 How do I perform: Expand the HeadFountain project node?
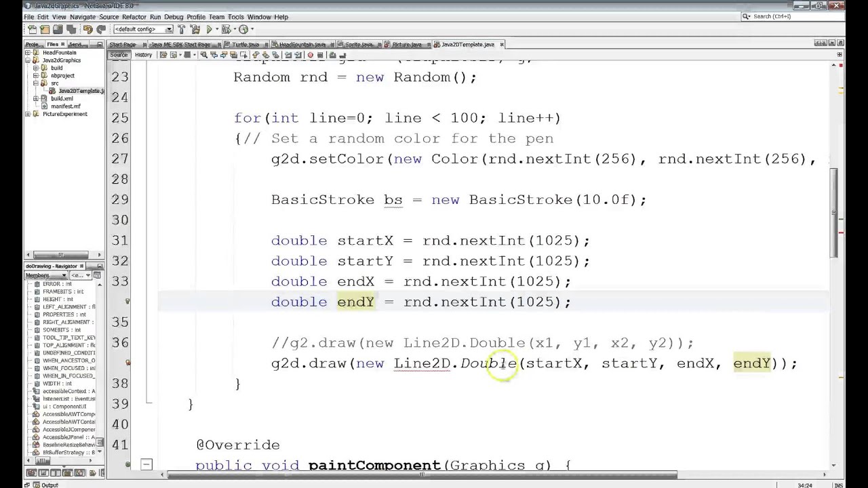28,52
